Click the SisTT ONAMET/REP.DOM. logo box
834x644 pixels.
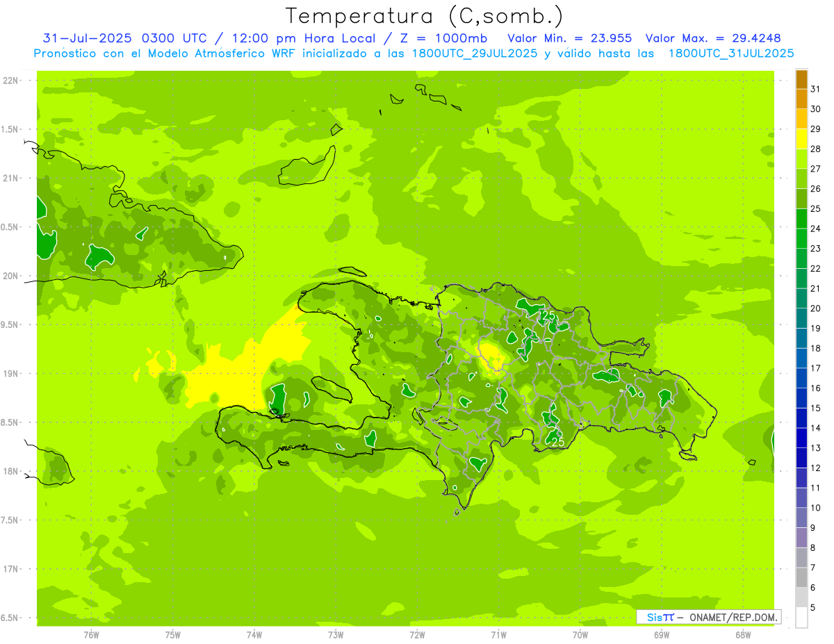pyautogui.click(x=708, y=617)
